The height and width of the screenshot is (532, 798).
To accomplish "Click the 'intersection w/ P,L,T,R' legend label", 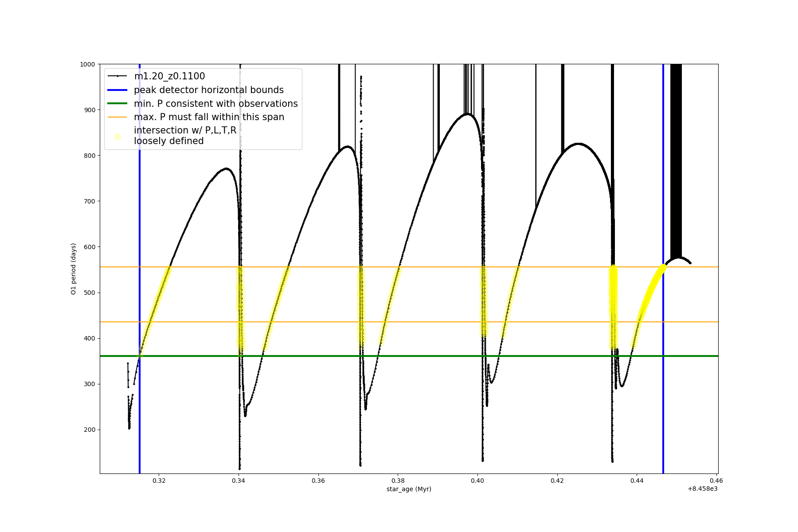I will 185,130.
